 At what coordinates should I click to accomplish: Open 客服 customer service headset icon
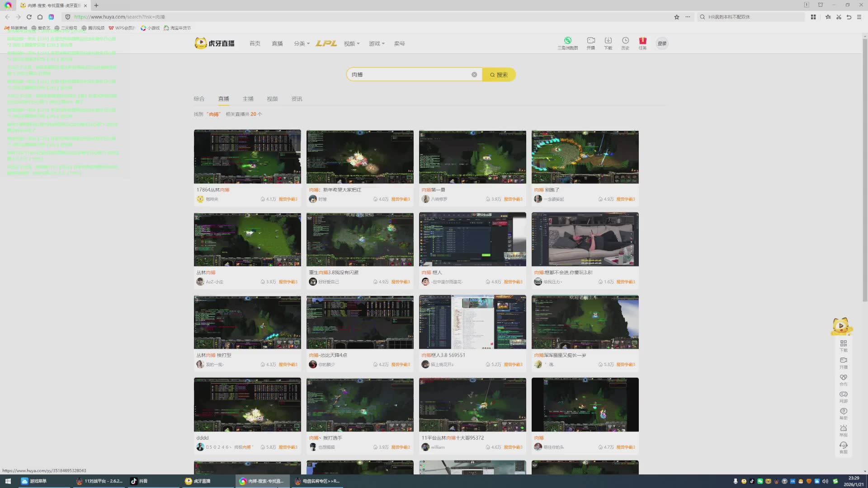click(844, 446)
